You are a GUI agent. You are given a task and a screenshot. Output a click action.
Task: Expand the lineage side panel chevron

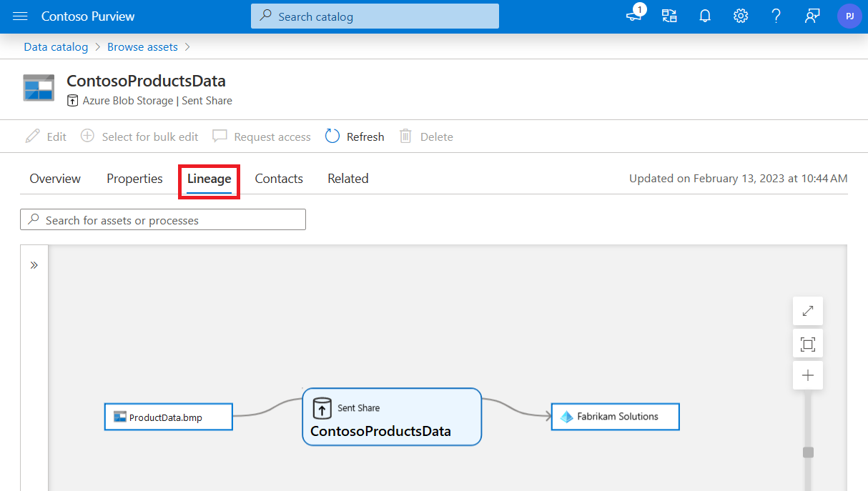[34, 264]
